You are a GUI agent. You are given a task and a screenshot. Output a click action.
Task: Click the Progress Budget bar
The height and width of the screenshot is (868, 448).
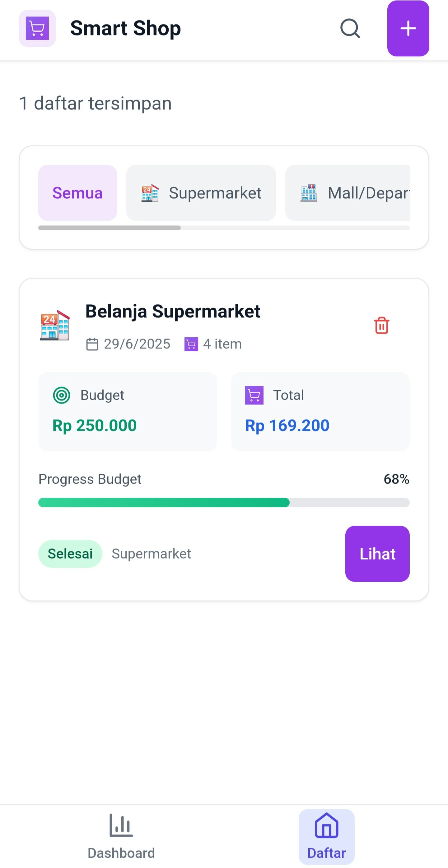pos(224,502)
